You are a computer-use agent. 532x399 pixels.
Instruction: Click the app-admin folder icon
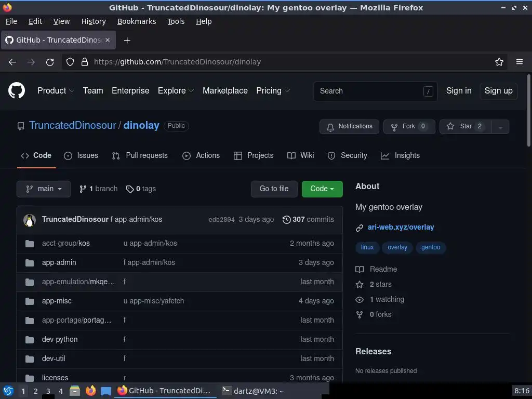[x=30, y=262]
